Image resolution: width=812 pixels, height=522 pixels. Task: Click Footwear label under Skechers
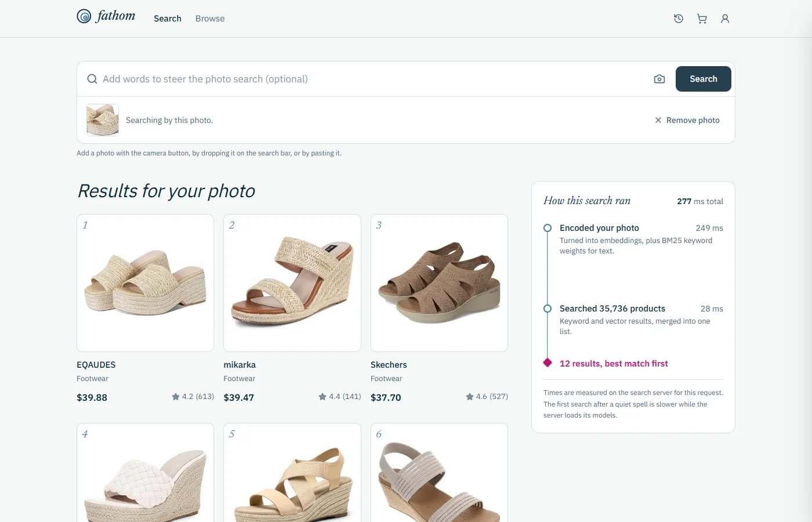pos(386,379)
